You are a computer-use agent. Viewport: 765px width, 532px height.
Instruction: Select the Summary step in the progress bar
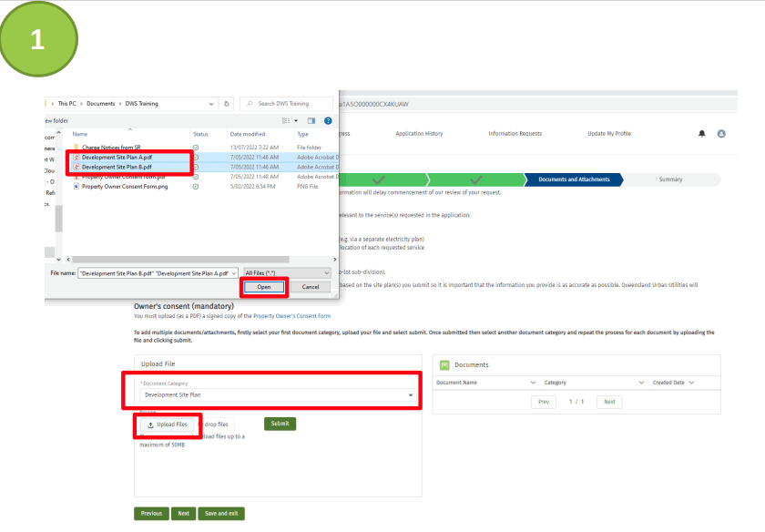(672, 179)
